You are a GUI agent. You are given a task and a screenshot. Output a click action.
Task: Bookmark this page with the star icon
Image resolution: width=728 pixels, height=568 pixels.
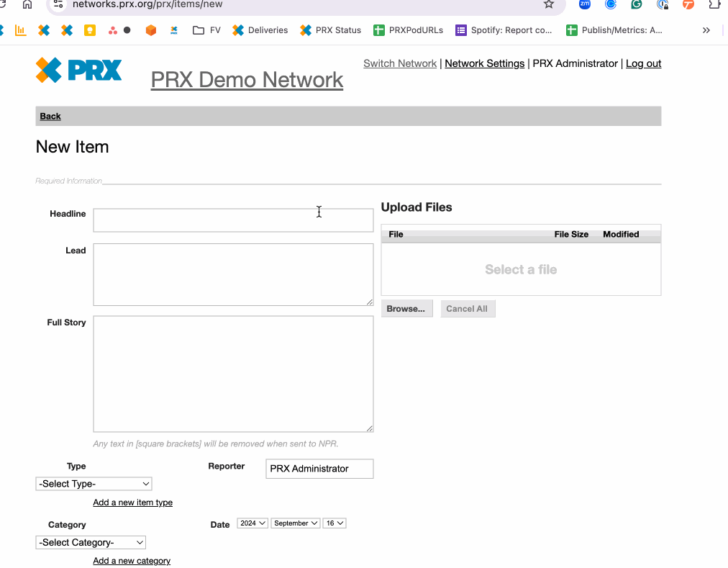pos(548,5)
